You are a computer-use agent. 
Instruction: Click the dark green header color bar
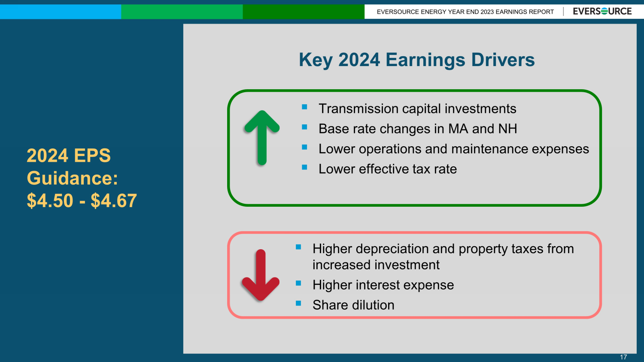pos(303,12)
